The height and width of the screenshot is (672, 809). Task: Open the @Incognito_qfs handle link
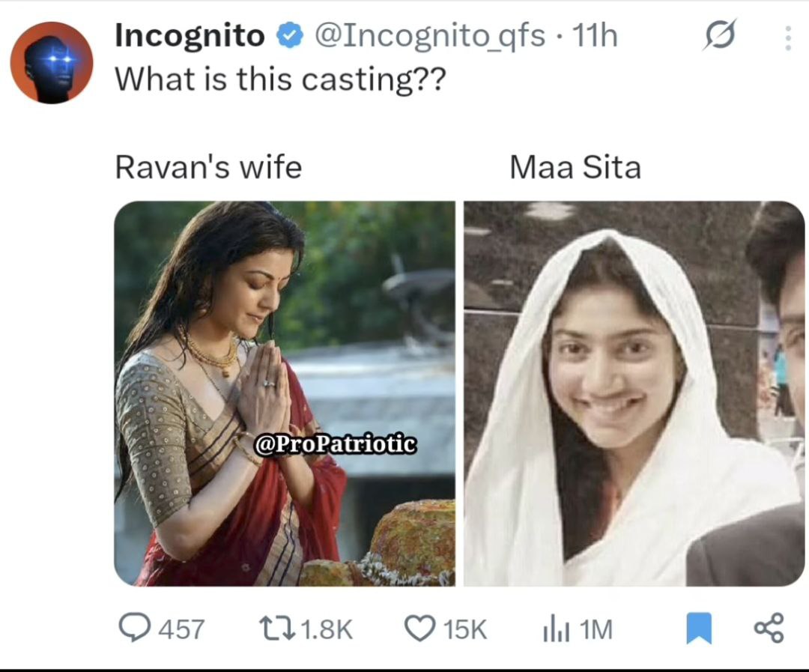pos(430,37)
